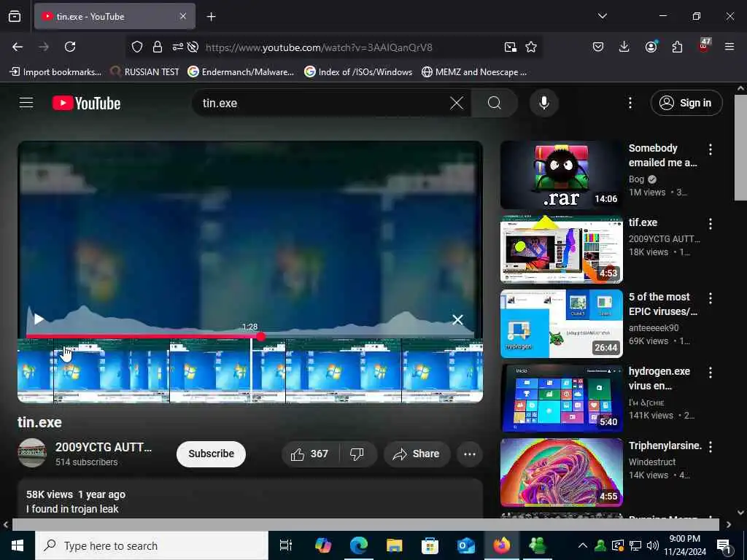
Task: View site security padlock info
Action: [158, 47]
